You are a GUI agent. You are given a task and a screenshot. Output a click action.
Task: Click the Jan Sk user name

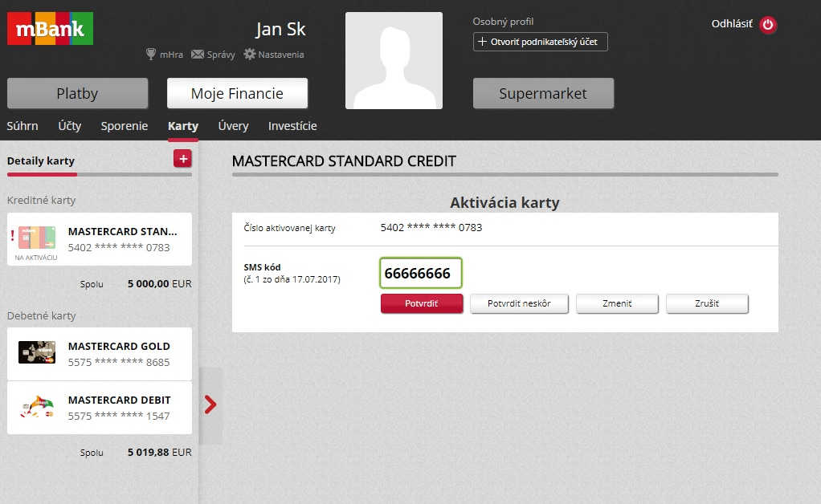280,29
